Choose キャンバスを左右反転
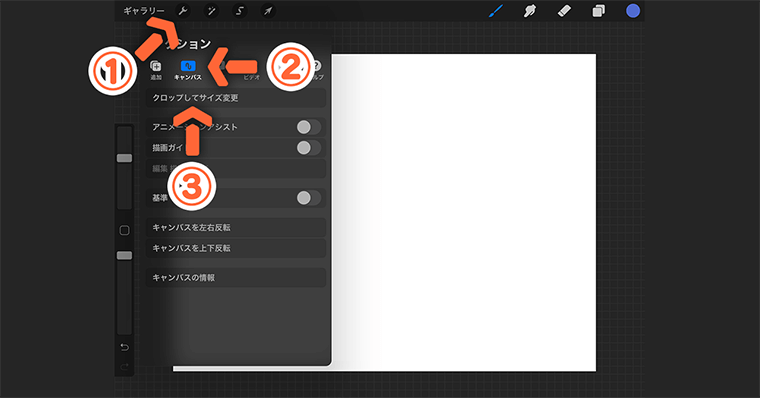Image resolution: width=760 pixels, height=398 pixels. [236, 227]
